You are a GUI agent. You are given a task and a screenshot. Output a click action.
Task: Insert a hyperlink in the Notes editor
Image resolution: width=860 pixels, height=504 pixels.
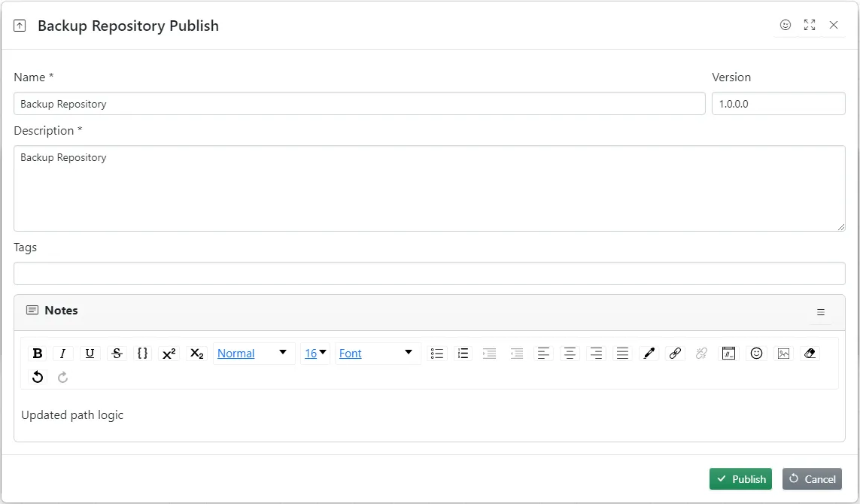tap(675, 353)
